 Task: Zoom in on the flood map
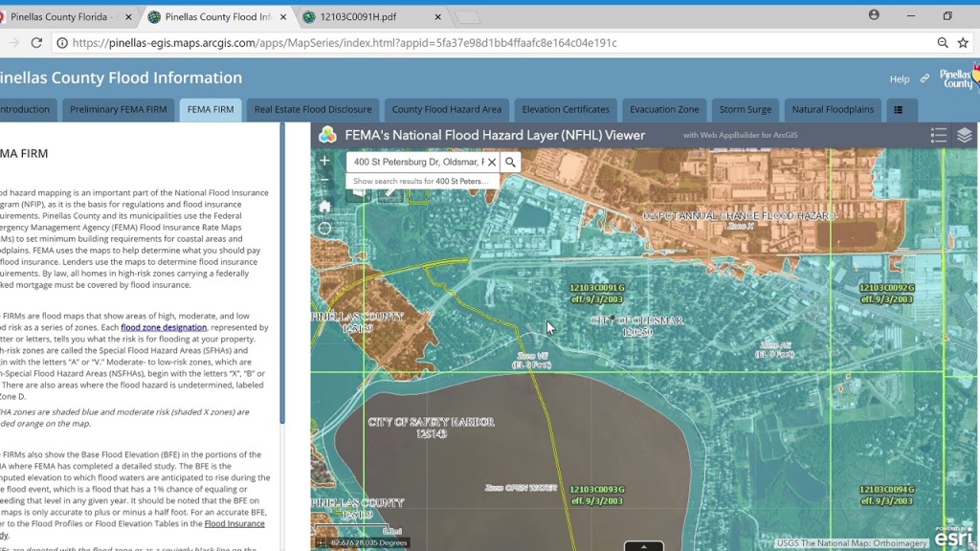(x=325, y=161)
